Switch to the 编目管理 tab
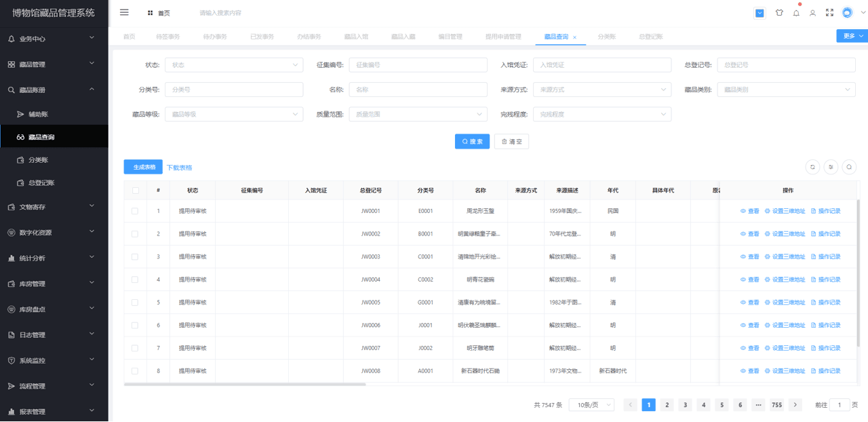The image size is (868, 422). [450, 37]
